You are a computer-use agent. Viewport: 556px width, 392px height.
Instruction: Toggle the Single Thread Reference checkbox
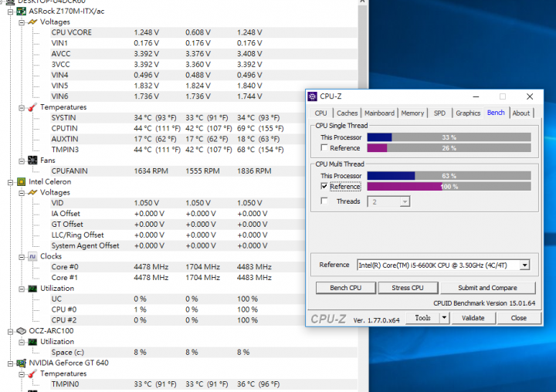(324, 148)
